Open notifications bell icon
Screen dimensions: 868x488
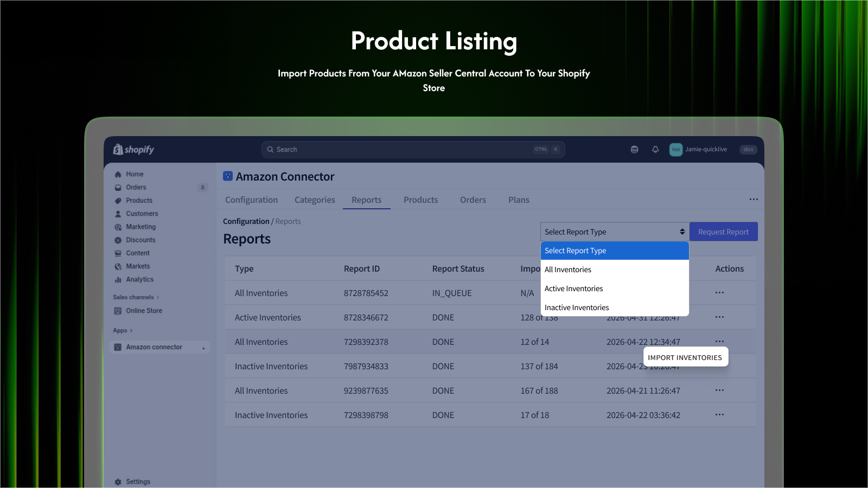pyautogui.click(x=655, y=150)
